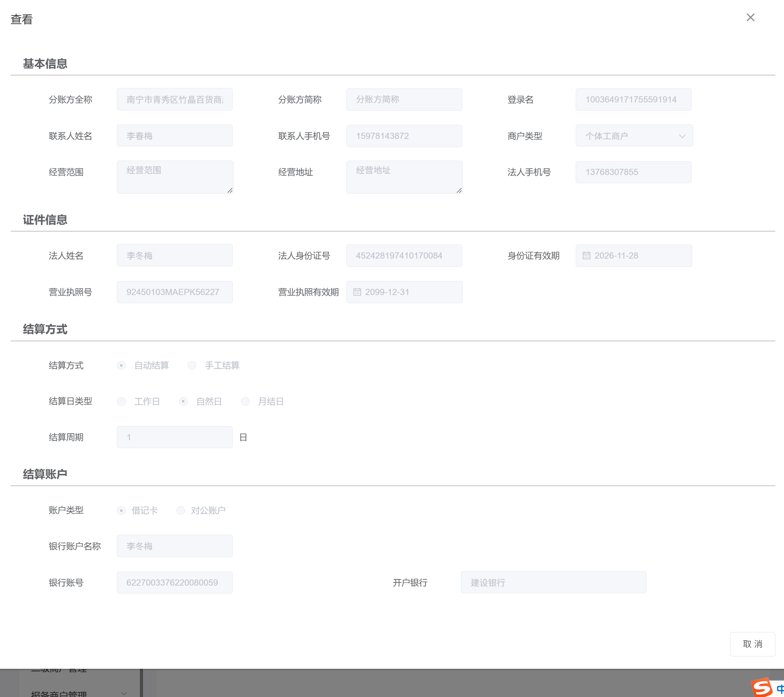Click calendar icon in 营业执照有效期 field
Viewport: 784px width, 697px height.
coord(357,292)
